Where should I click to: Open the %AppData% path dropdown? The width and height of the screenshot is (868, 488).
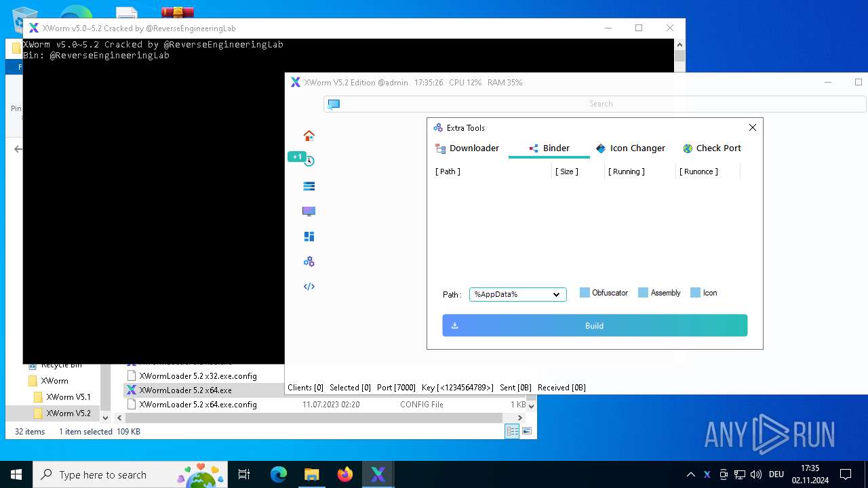[517, 294]
